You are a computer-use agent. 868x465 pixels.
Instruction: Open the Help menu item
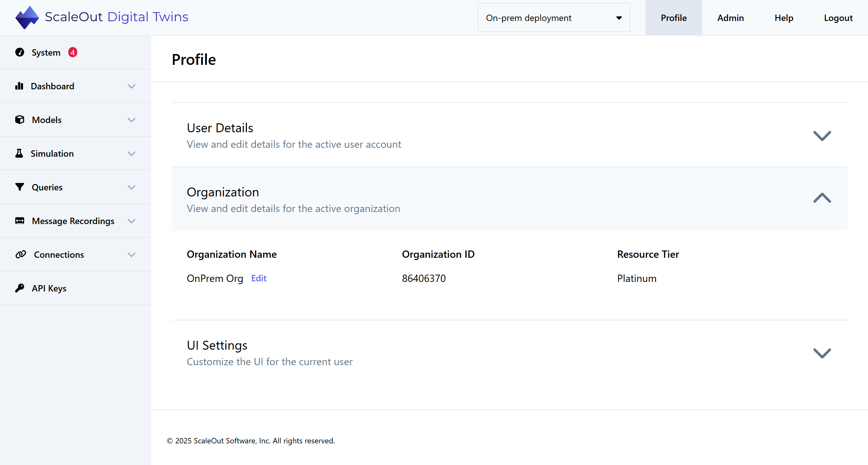click(x=784, y=18)
